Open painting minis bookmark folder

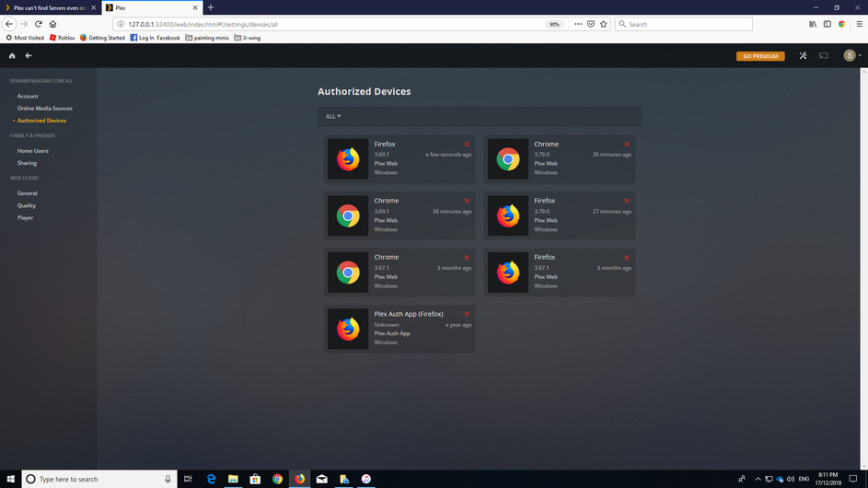(x=207, y=38)
